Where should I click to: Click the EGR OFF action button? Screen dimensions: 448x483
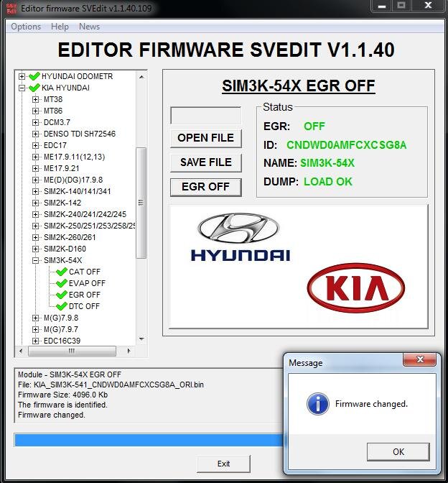206,187
